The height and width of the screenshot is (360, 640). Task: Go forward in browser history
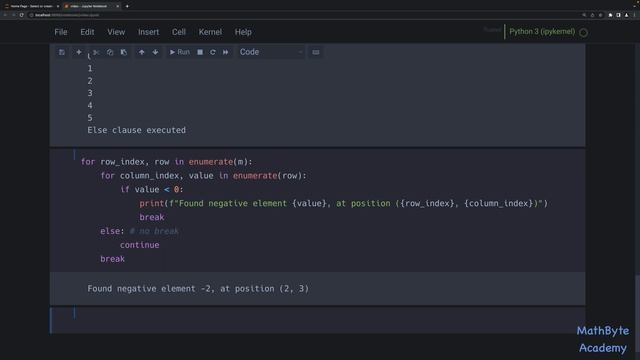pos(13,15)
